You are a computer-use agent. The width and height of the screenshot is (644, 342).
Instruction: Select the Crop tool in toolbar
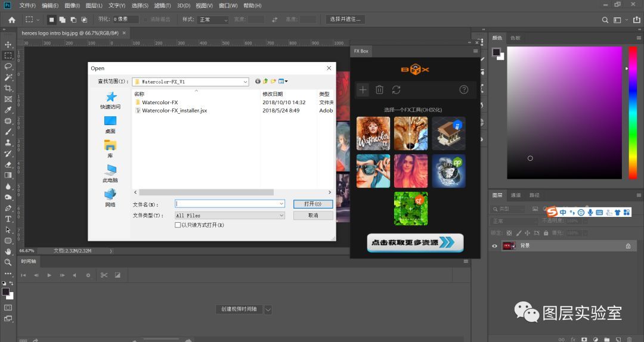tap(8, 88)
